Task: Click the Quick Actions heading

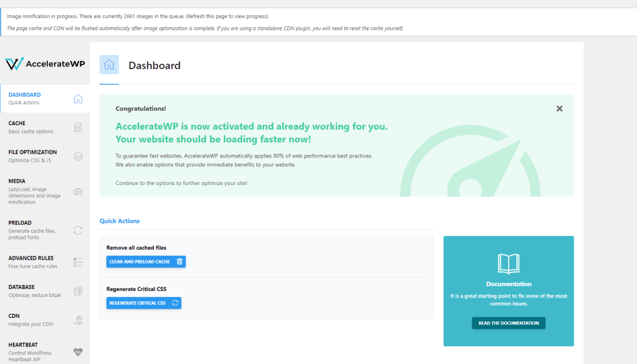Action: tap(120, 221)
